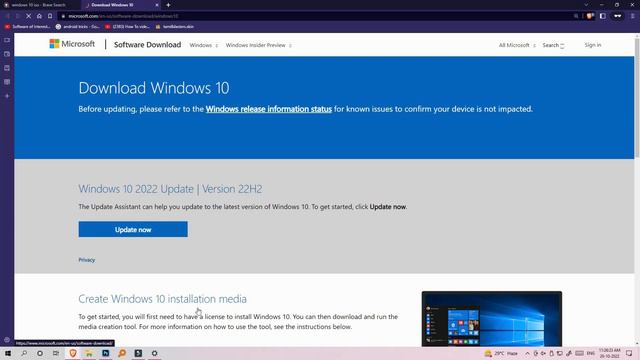
Task: Click the Download Windows 10 title text
Action: tap(154, 88)
